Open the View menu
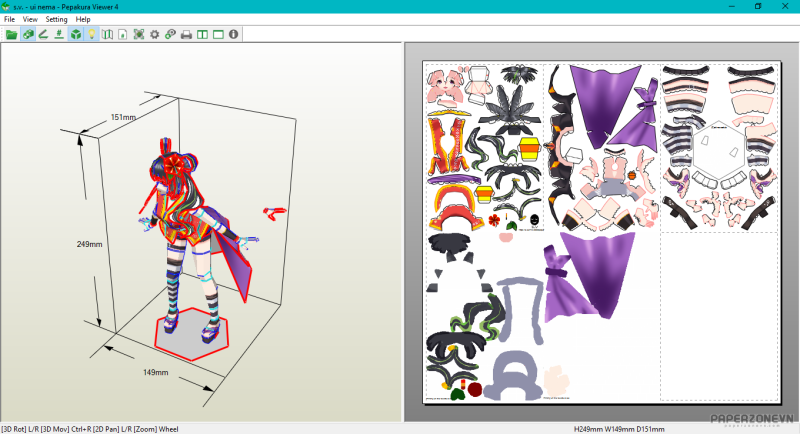This screenshot has width=800, height=434. click(30, 19)
